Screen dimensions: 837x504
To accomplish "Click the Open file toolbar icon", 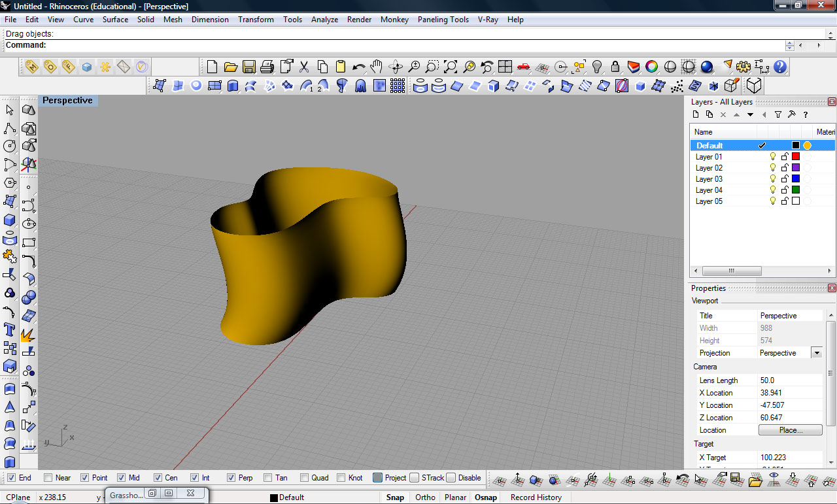I will [x=230, y=66].
